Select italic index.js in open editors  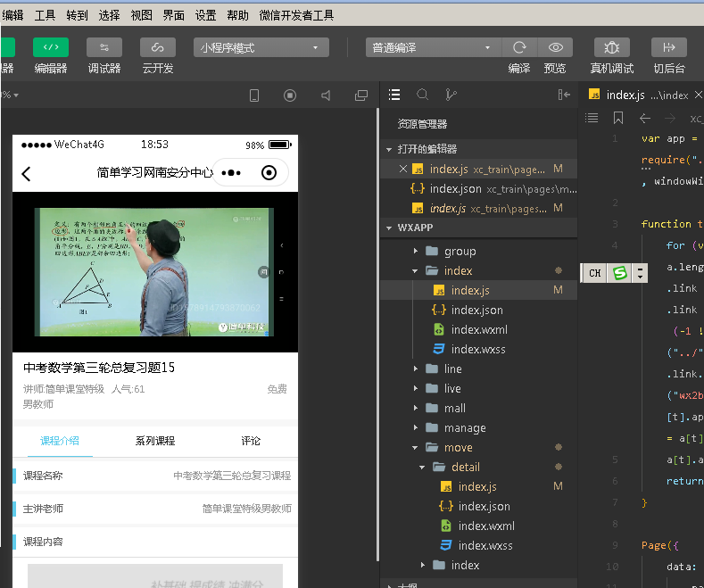click(478, 208)
